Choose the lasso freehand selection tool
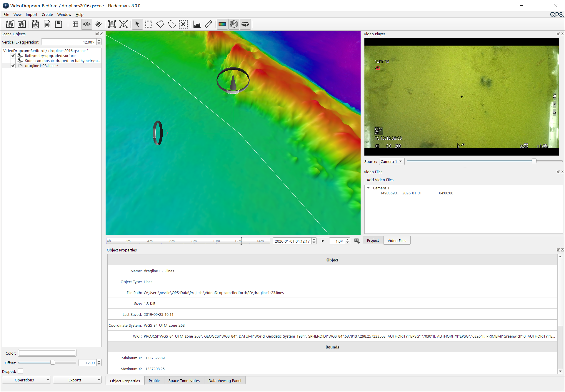The height and width of the screenshot is (392, 565). (x=172, y=24)
